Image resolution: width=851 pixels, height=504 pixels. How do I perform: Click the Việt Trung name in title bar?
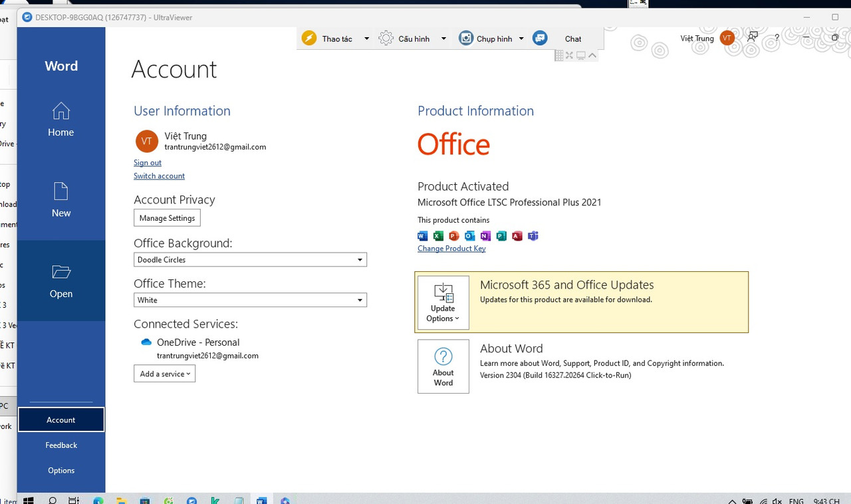pos(697,39)
